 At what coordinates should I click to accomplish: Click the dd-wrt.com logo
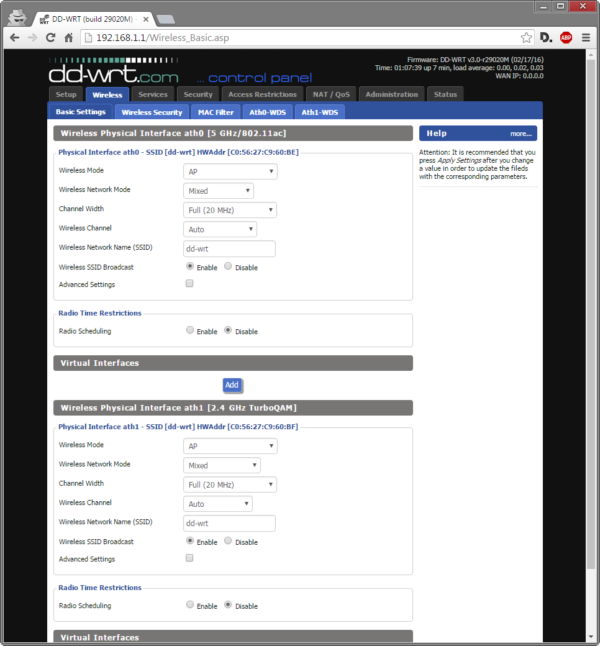coord(113,75)
